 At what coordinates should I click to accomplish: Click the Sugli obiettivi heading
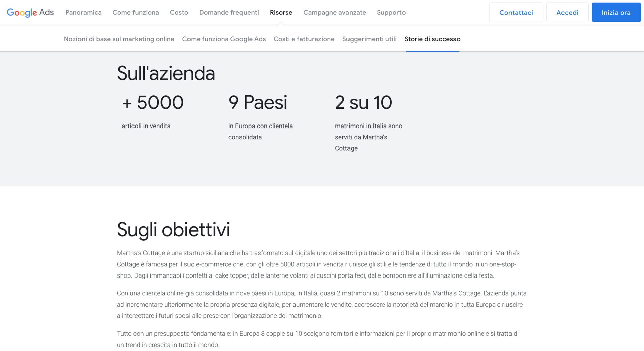[173, 230]
